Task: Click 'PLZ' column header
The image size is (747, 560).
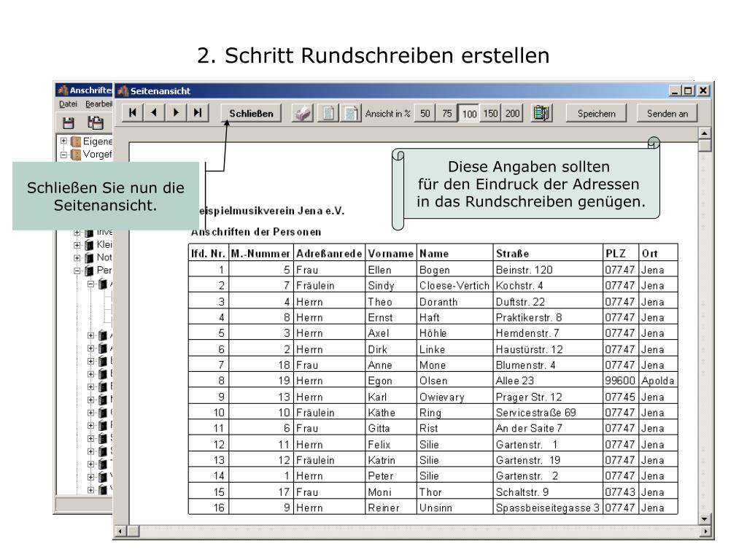Action: click(x=621, y=253)
